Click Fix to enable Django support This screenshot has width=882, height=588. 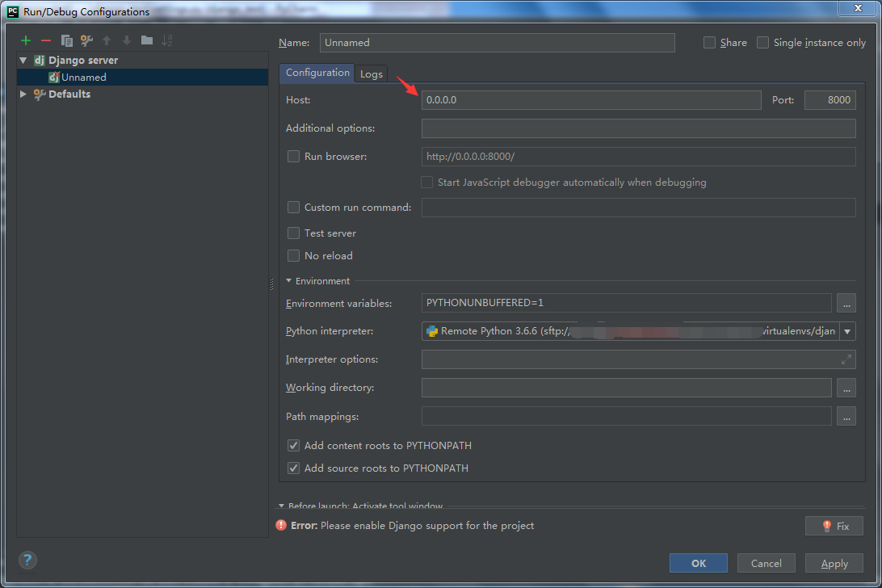pos(834,526)
